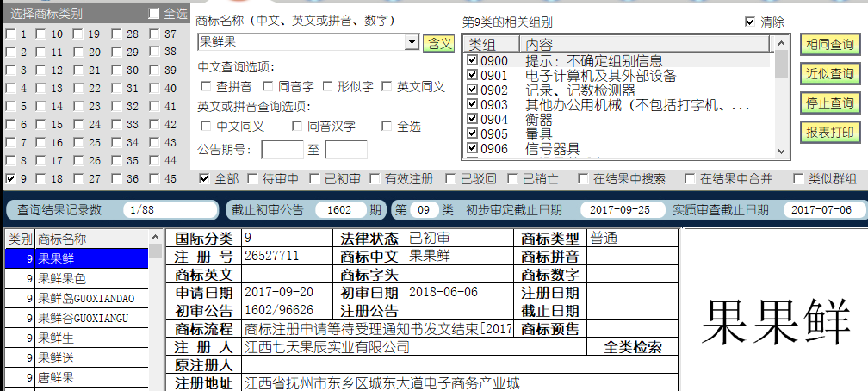Check the 同音汉字 option
The height and width of the screenshot is (391, 868).
pos(297,127)
